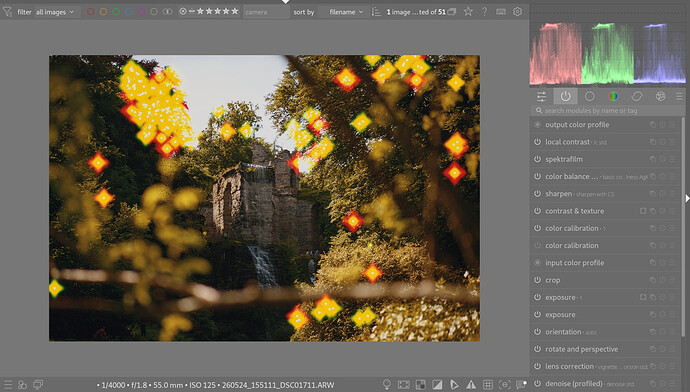Toggle gamut check warning triangle icon
Screen dimensions: 690x392
[471, 385]
